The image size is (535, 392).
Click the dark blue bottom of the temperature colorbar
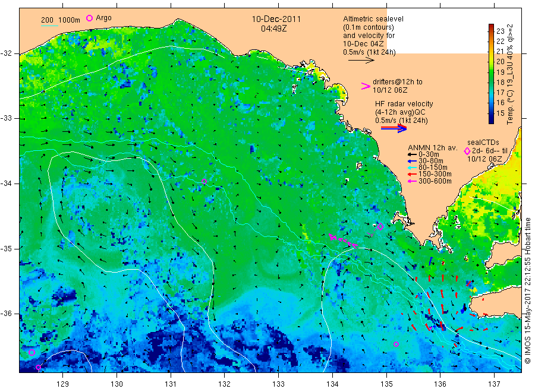tap(491, 120)
